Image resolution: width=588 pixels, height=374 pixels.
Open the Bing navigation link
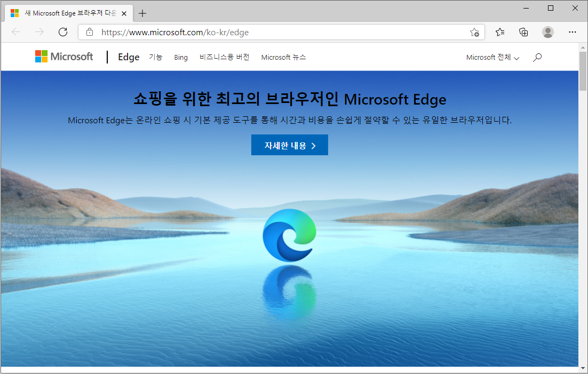coord(181,58)
